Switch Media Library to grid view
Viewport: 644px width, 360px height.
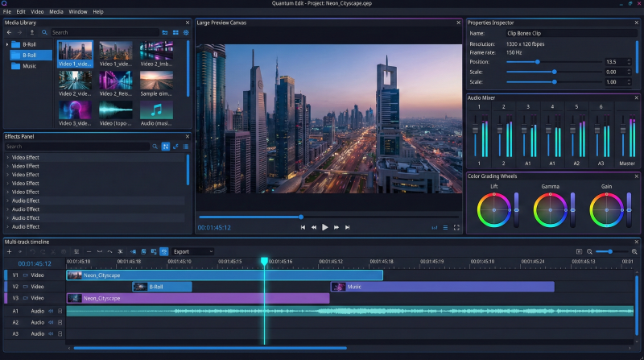[x=175, y=32]
